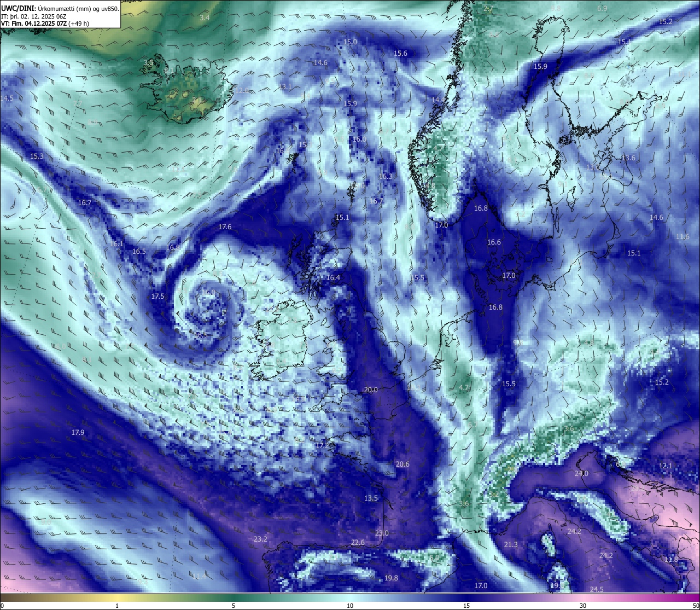This screenshot has width=700, height=610.
Task: Click the 15.3 value southwest of Iceland
Action: click(37, 156)
